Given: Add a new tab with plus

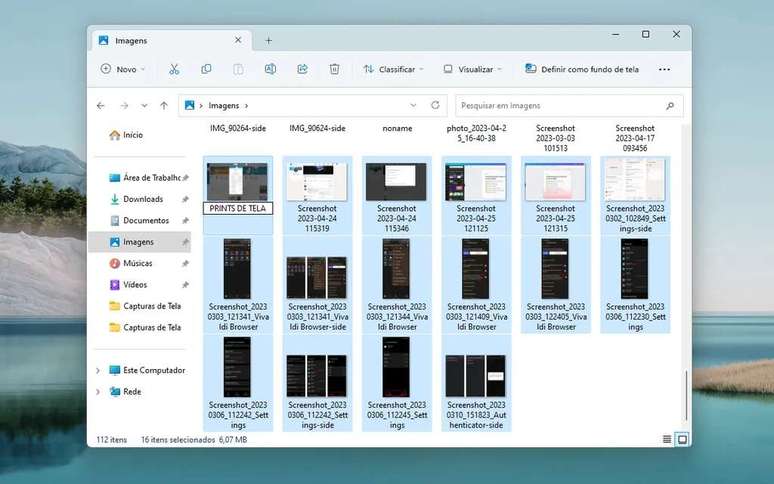Looking at the screenshot, I should 269,40.
